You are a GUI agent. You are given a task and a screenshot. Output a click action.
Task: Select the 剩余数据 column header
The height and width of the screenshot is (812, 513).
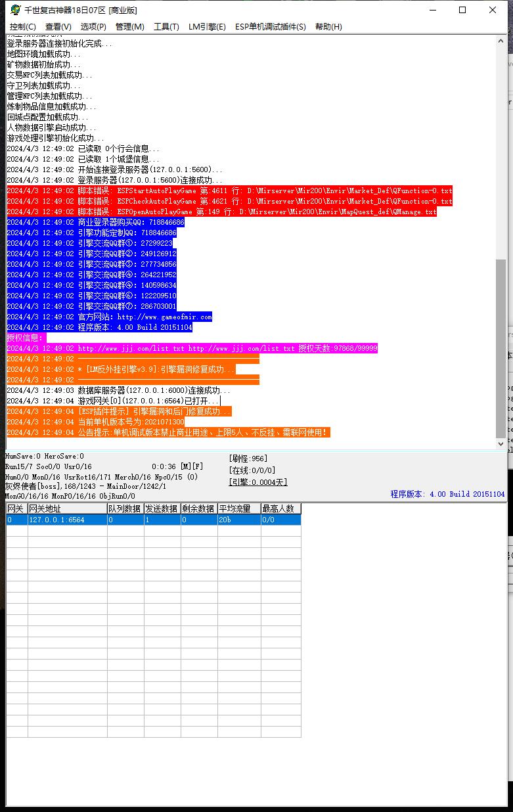click(198, 508)
